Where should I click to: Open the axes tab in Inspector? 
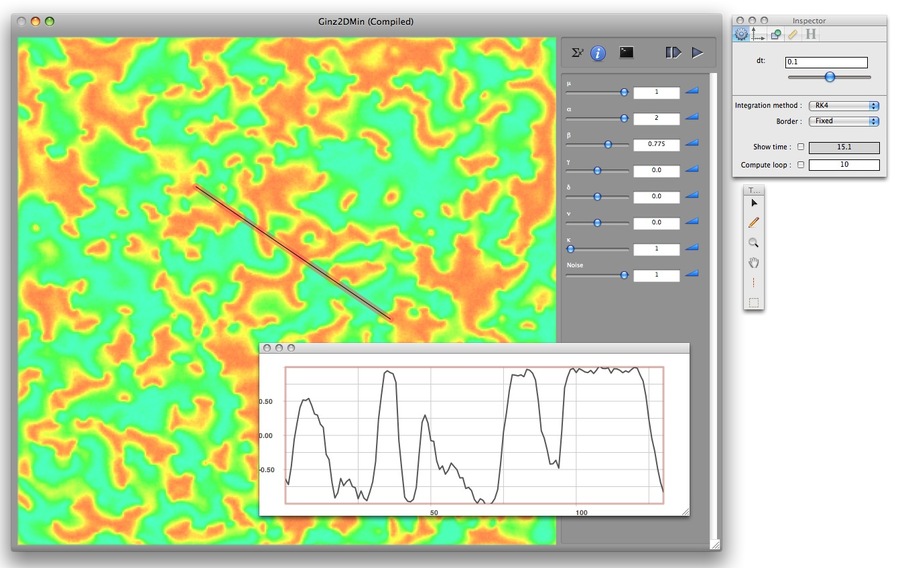(758, 35)
